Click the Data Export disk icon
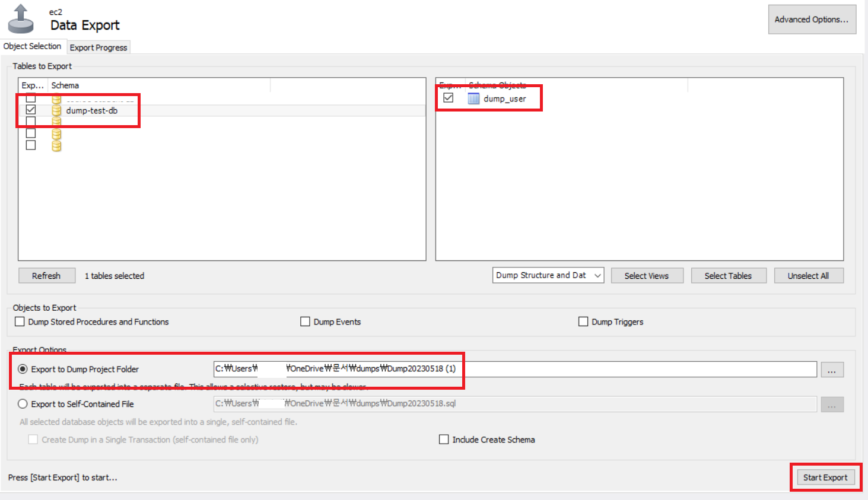868x500 pixels. [x=21, y=19]
